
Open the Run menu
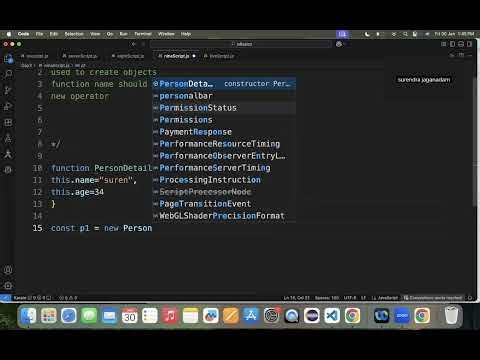(x=123, y=34)
